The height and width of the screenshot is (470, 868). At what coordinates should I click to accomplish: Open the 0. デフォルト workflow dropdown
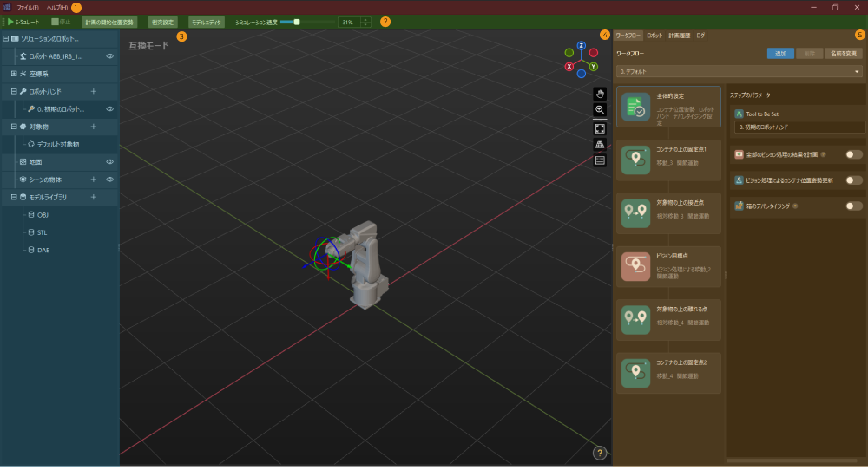(x=739, y=72)
